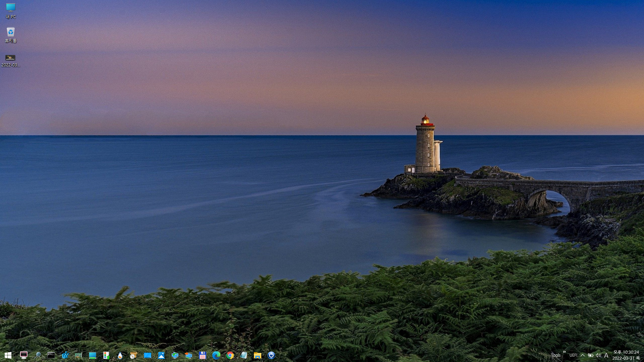Click the UEFI taskbar toolbar label

pyautogui.click(x=573, y=355)
